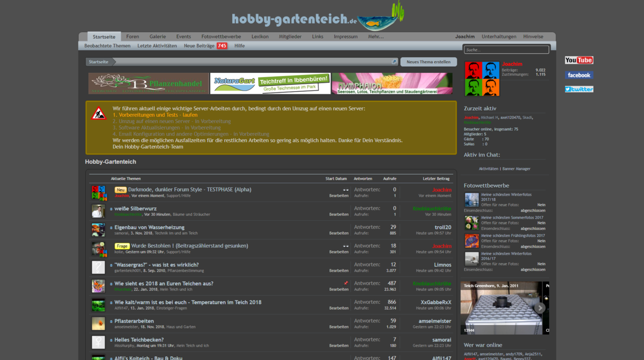Open the Nymphaion banner ad
This screenshot has width=644, height=360.
pos(392,84)
